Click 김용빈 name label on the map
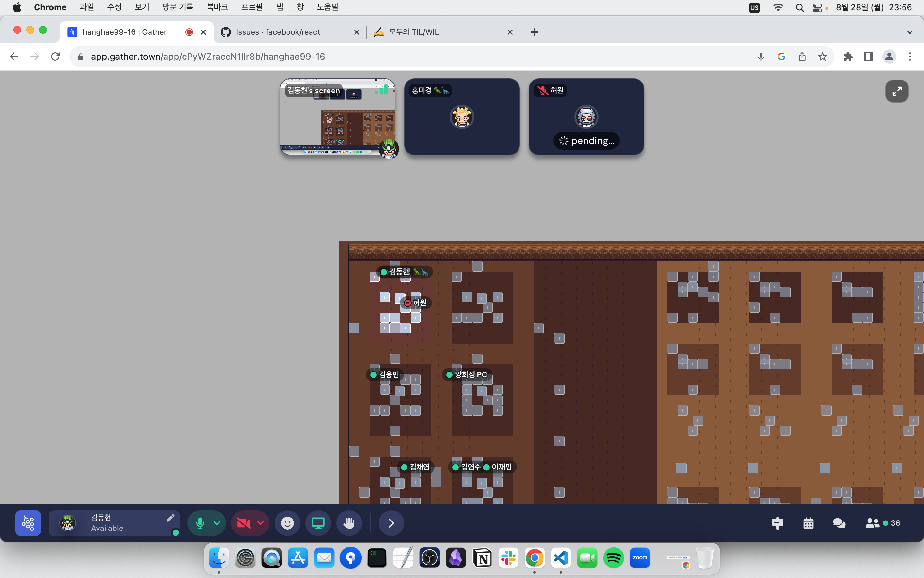The height and width of the screenshot is (578, 924). (385, 374)
